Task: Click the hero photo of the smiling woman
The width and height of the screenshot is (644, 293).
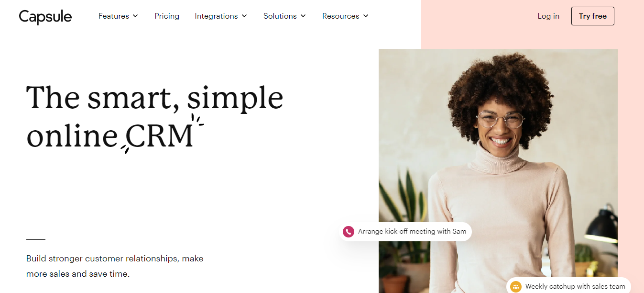Action: pos(498,171)
